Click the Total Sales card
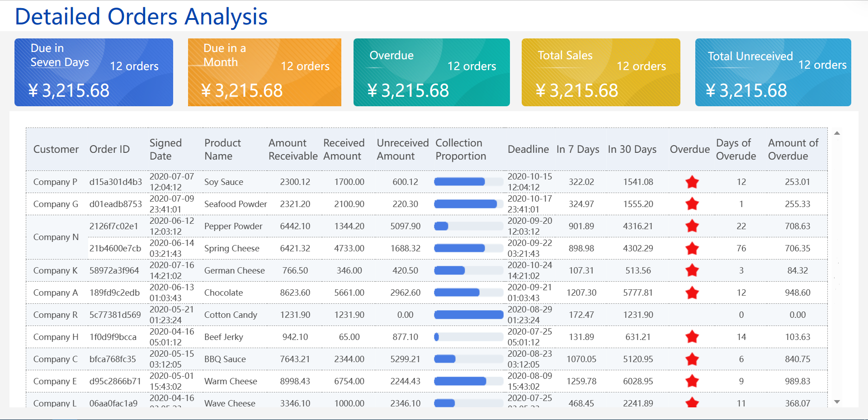868x420 pixels. tap(601, 72)
